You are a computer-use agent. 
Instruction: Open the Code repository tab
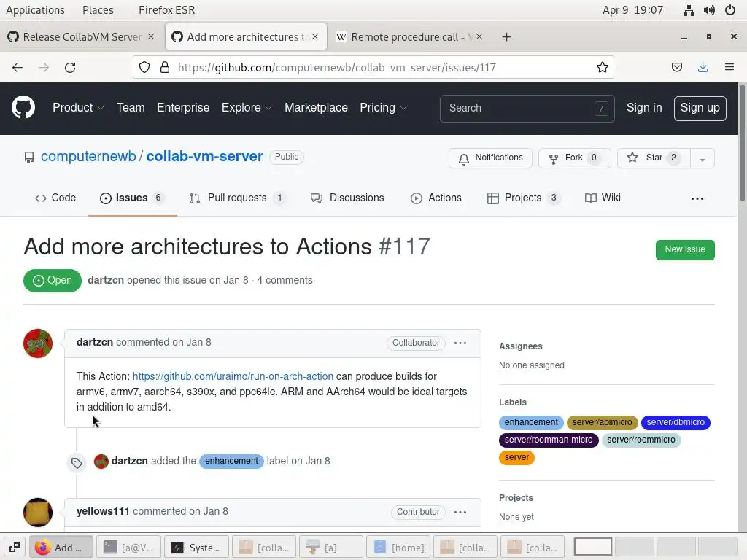pyautogui.click(x=55, y=198)
